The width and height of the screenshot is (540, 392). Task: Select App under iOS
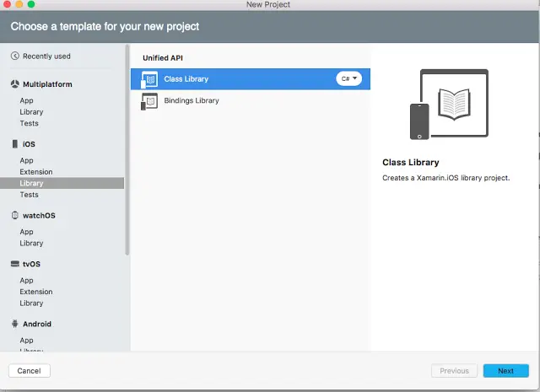26,160
